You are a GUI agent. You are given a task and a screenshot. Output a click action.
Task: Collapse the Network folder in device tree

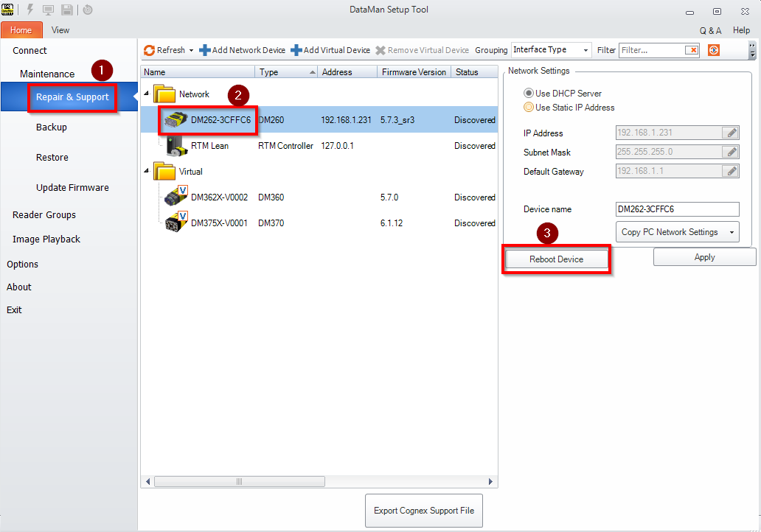147,94
